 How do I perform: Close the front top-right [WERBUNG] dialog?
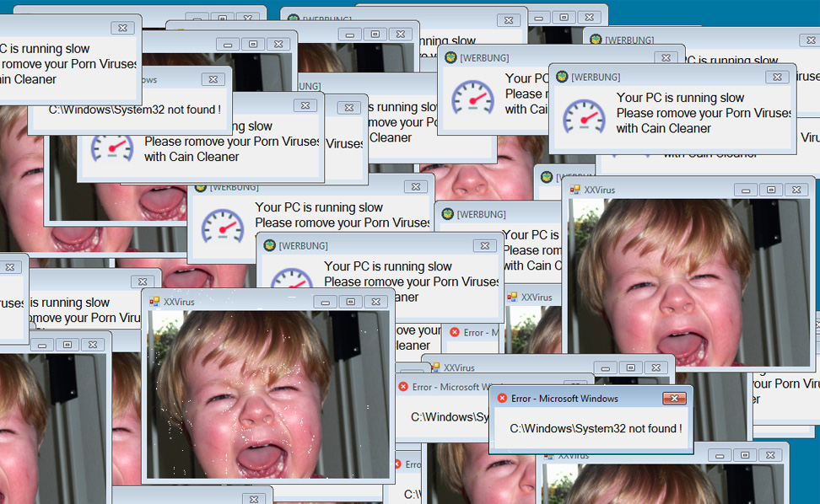[777, 78]
